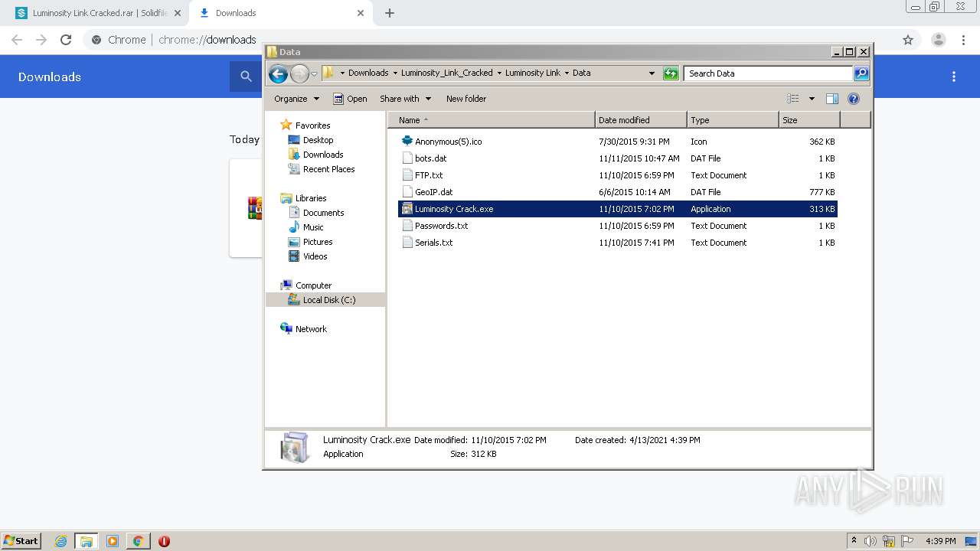Type in the Search Data field
This screenshot has height=551, width=980.
click(x=768, y=73)
